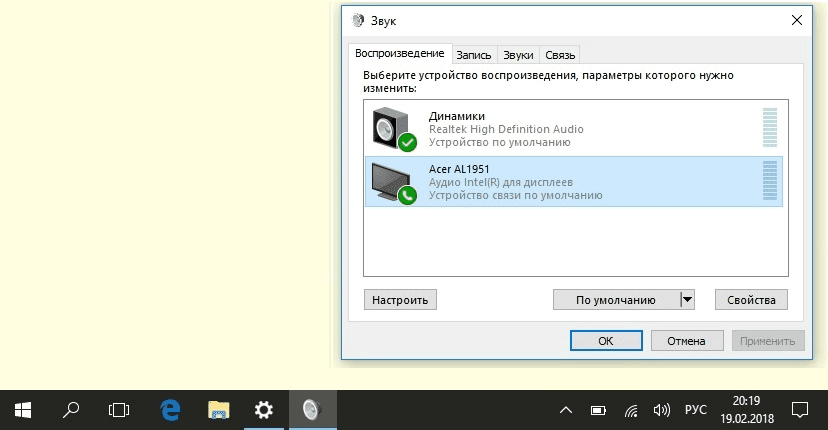The height and width of the screenshot is (430, 828).
Task: Click the Настроить button
Action: pyautogui.click(x=400, y=299)
